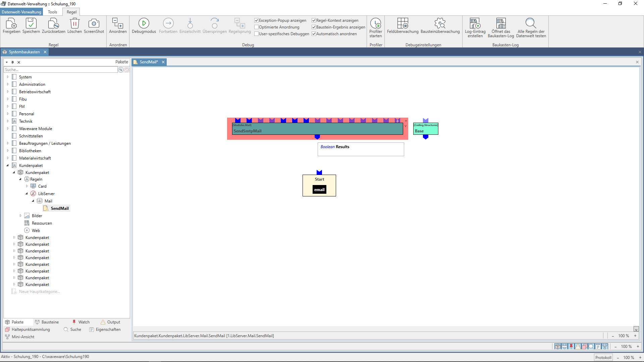The height and width of the screenshot is (362, 644).
Task: Save rule with the Speichern icon
Action: (x=31, y=24)
